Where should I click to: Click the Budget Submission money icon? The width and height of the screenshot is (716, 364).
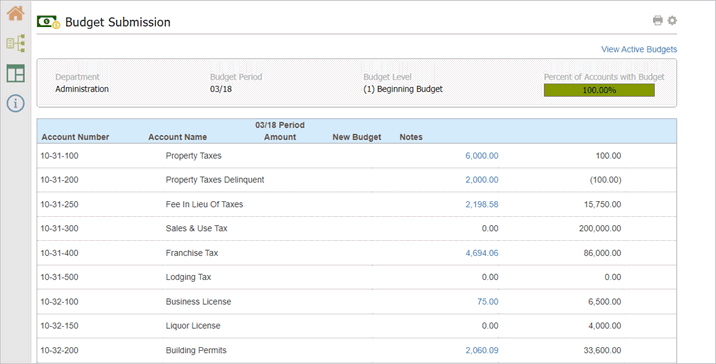48,22
